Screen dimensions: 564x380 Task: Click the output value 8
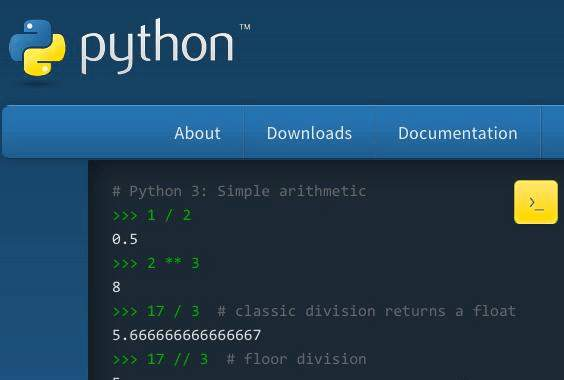(x=116, y=287)
